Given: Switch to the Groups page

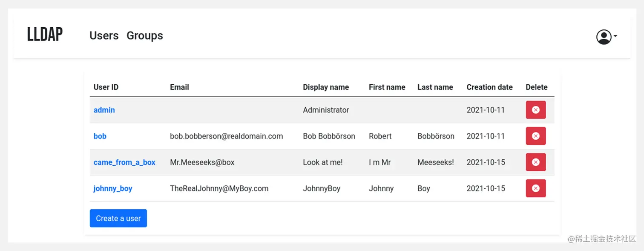Looking at the screenshot, I should tap(145, 35).
